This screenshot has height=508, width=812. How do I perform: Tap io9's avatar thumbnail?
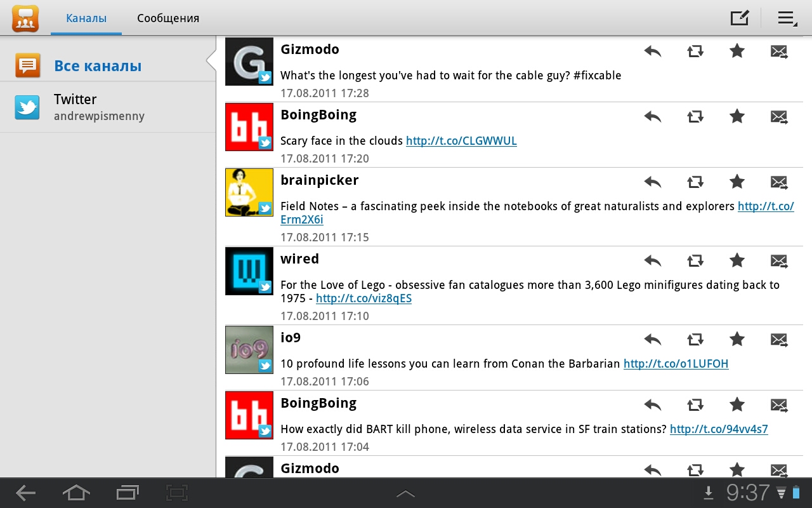pyautogui.click(x=249, y=350)
